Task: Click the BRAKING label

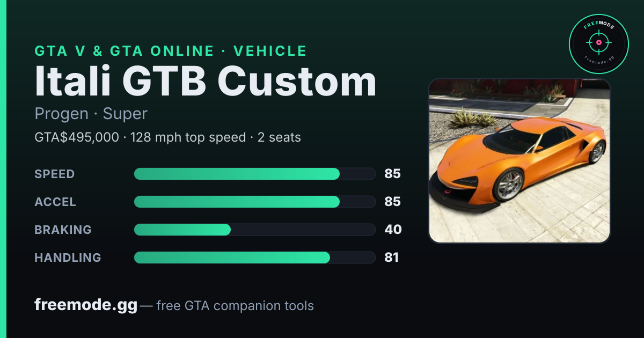Action: point(63,230)
